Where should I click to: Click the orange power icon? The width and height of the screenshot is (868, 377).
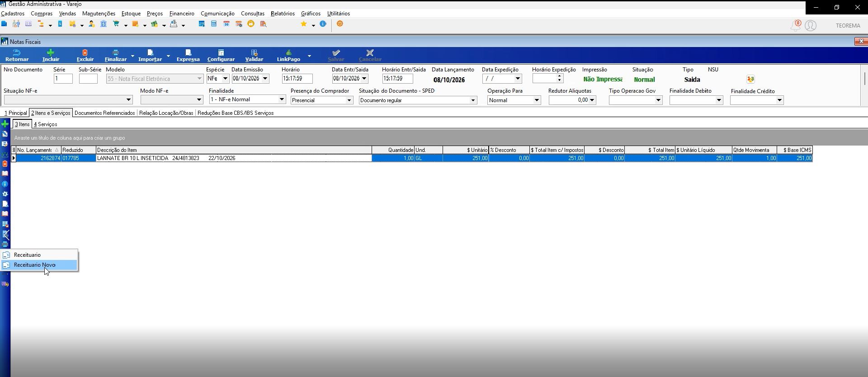coord(340,24)
